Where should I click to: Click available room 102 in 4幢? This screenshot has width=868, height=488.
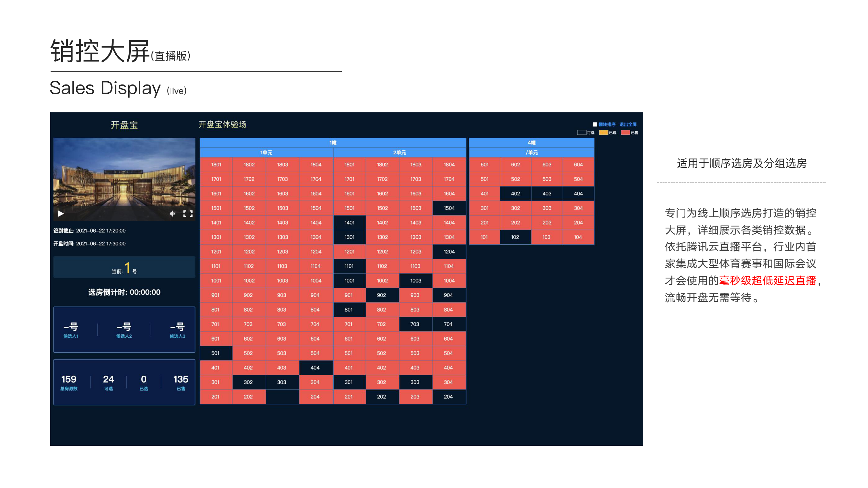coord(515,237)
